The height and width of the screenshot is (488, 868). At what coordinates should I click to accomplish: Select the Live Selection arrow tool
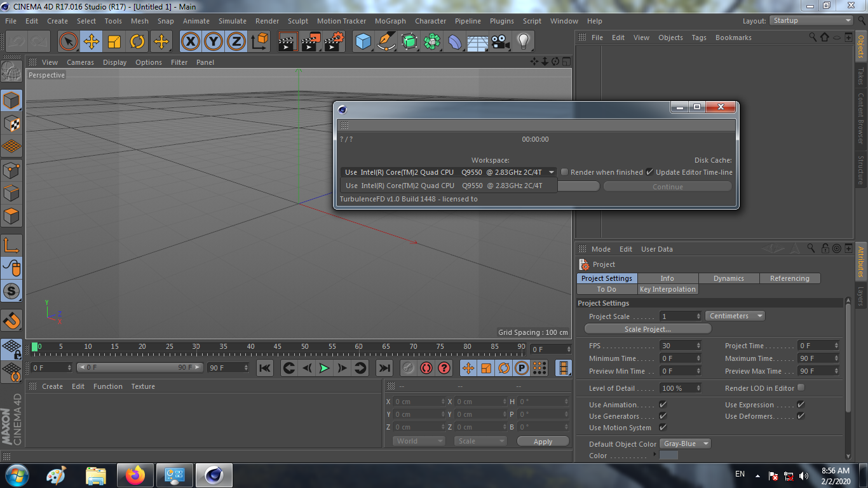click(69, 42)
